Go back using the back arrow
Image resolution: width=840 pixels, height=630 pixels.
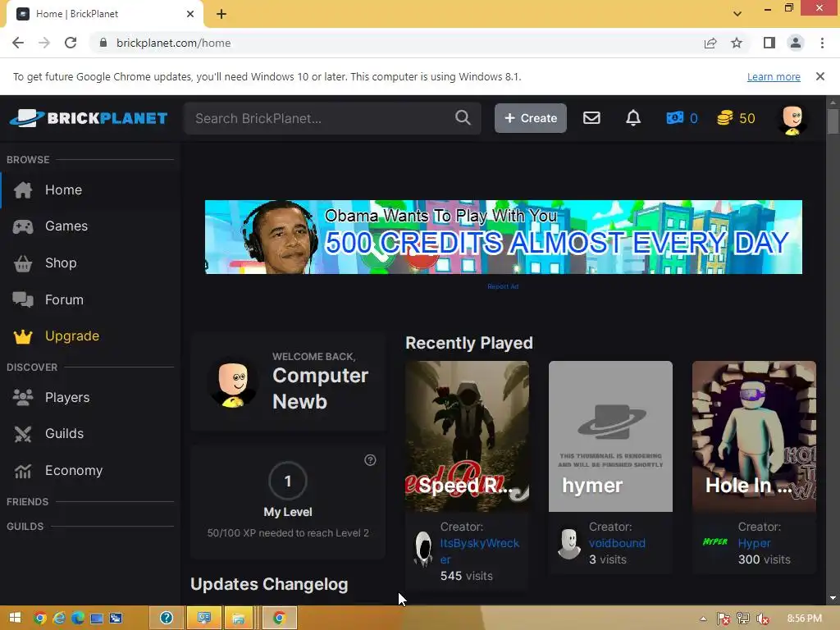(x=18, y=43)
